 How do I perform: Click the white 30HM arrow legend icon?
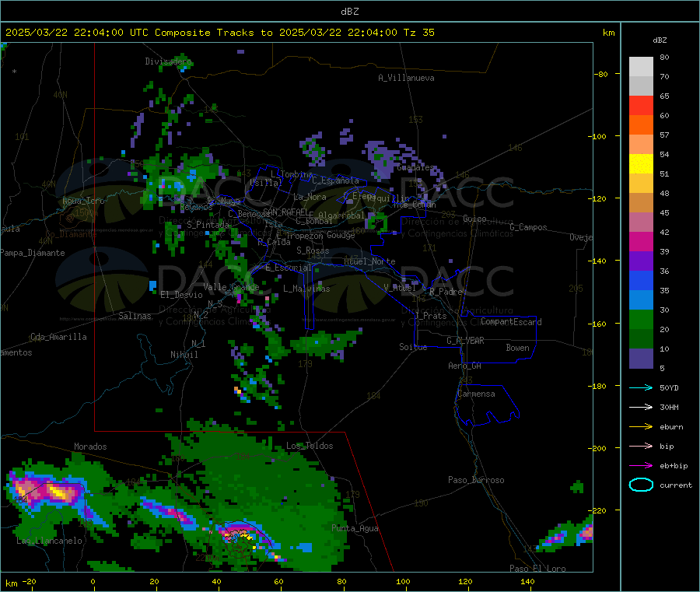coord(641,407)
